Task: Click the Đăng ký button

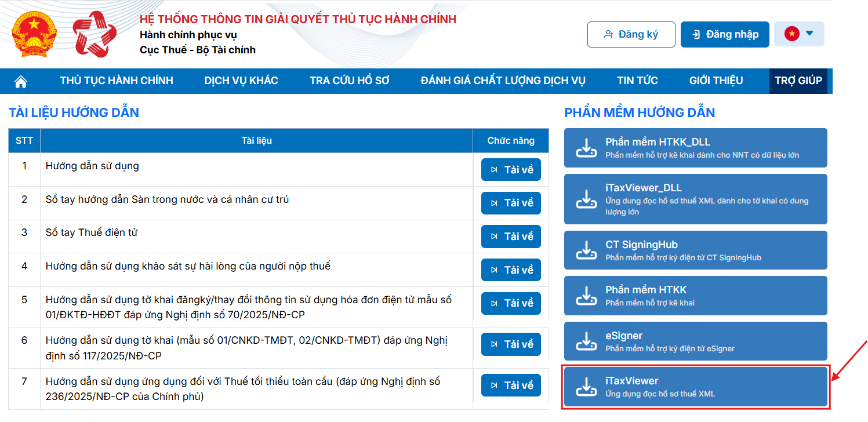Action: (x=631, y=34)
